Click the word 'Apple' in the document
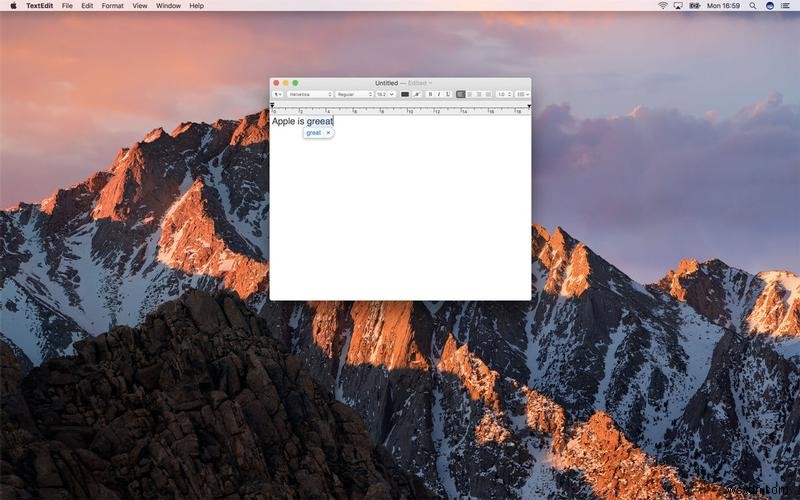The height and width of the screenshot is (500, 800). pos(284,121)
